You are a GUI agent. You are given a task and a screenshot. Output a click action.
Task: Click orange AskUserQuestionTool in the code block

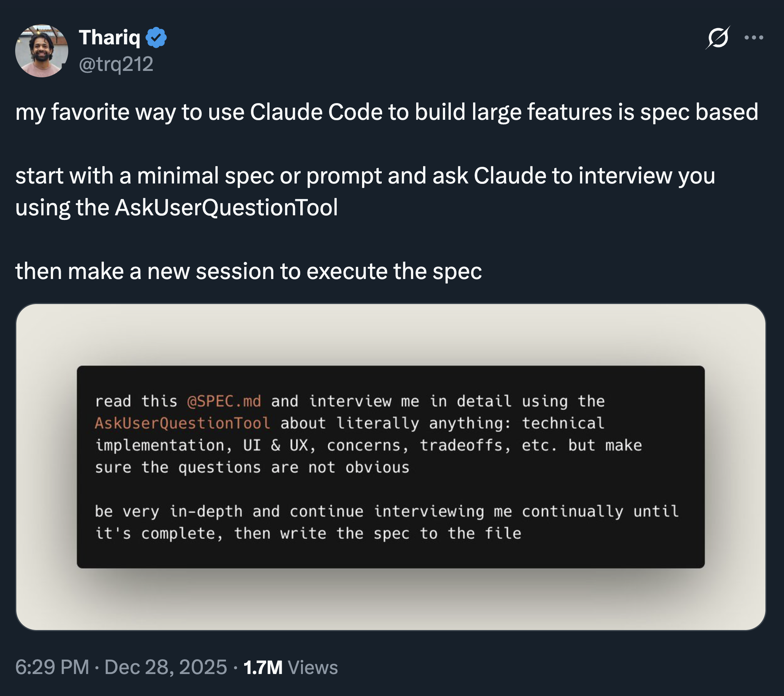[183, 423]
